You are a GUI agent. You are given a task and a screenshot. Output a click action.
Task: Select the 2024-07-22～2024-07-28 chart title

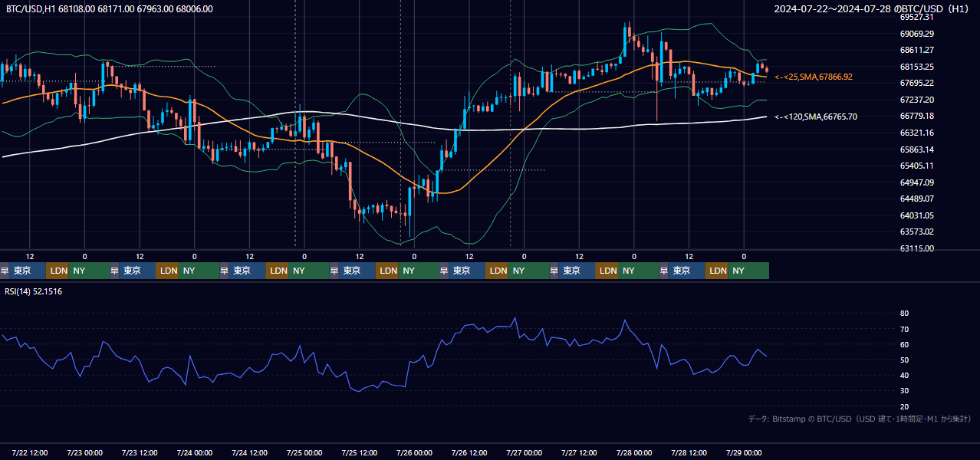click(873, 9)
